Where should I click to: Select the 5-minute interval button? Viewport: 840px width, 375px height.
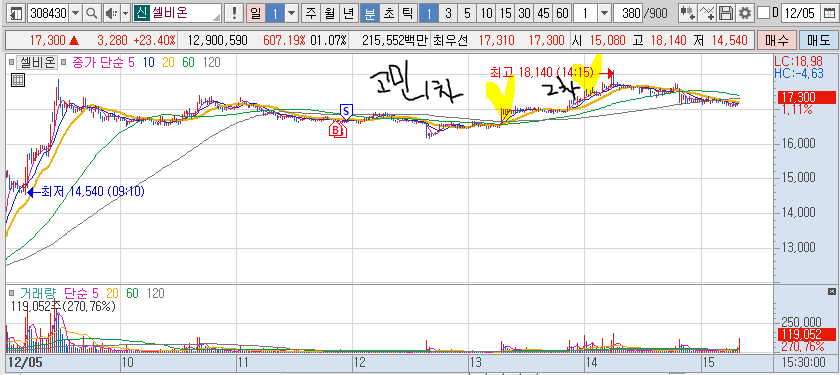467,13
